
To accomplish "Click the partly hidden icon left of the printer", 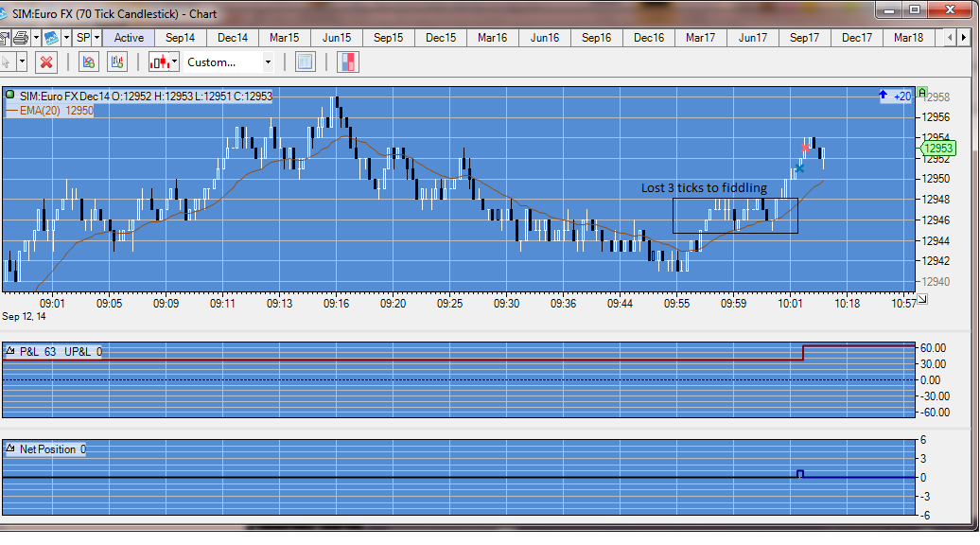I will click(5, 38).
